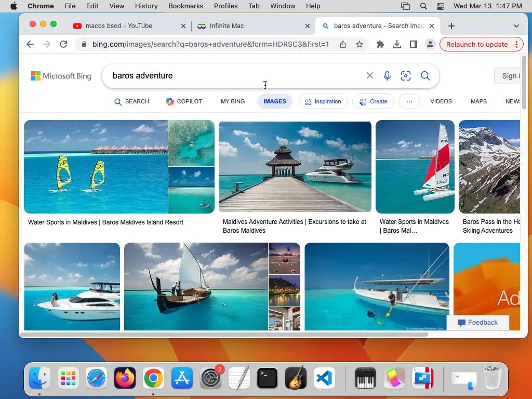Open the windsurfing Water Sports thumbnail
The image size is (532, 399).
point(96,167)
